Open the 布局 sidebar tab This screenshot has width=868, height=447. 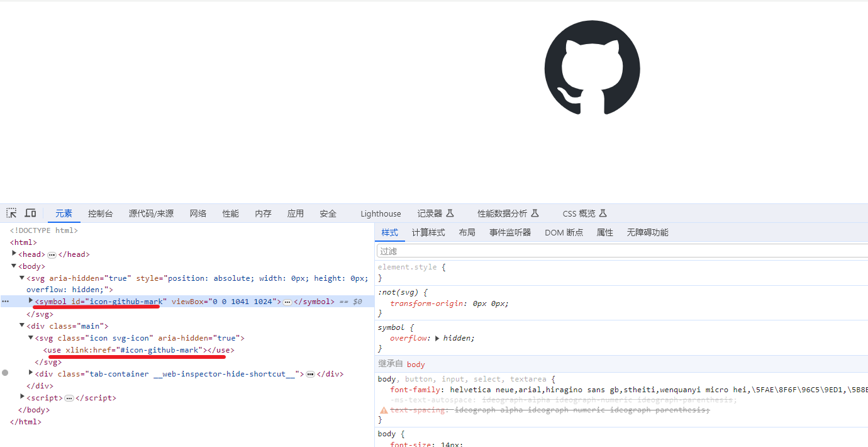pos(467,232)
